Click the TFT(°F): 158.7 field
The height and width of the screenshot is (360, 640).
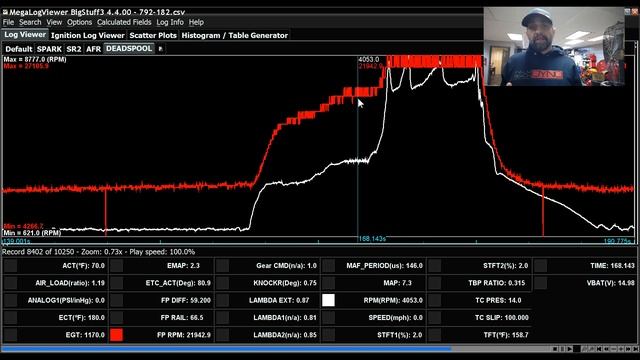(506, 335)
